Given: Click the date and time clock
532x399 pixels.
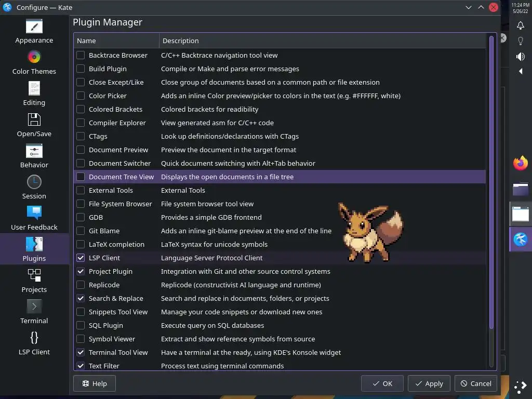Looking at the screenshot, I should 520,8.
